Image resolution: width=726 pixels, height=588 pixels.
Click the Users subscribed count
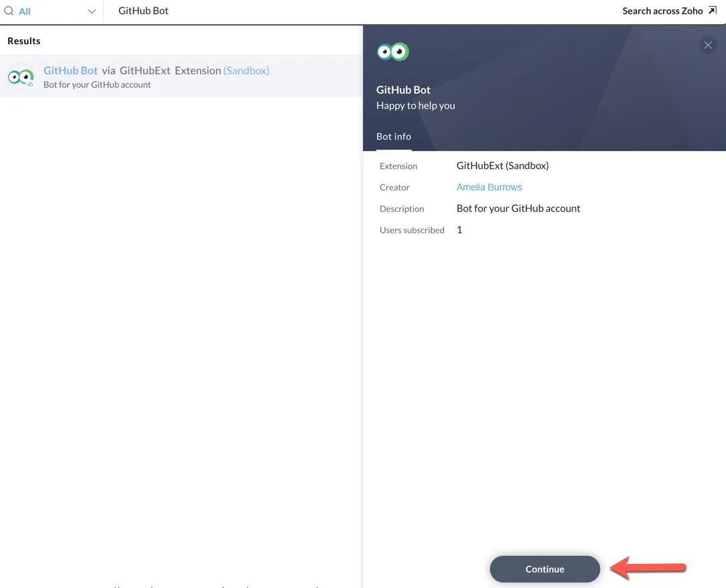pyautogui.click(x=459, y=230)
